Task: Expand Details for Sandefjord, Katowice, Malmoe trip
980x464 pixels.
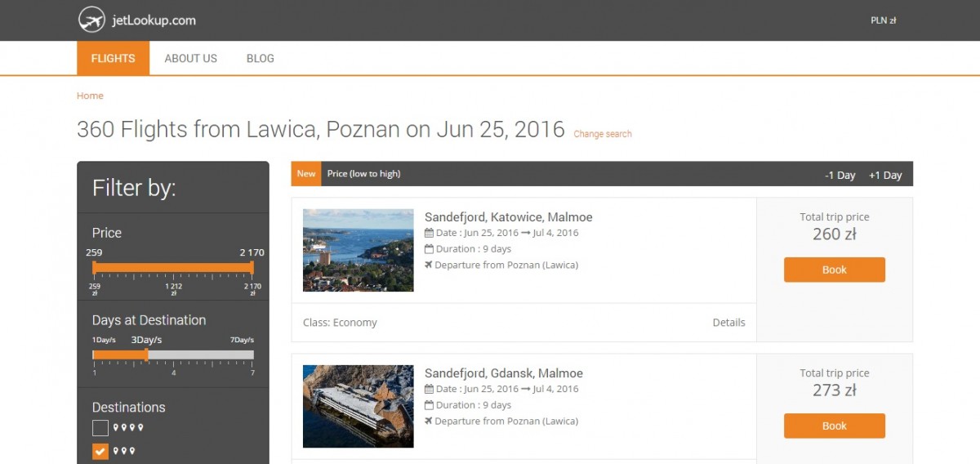Action: click(728, 323)
